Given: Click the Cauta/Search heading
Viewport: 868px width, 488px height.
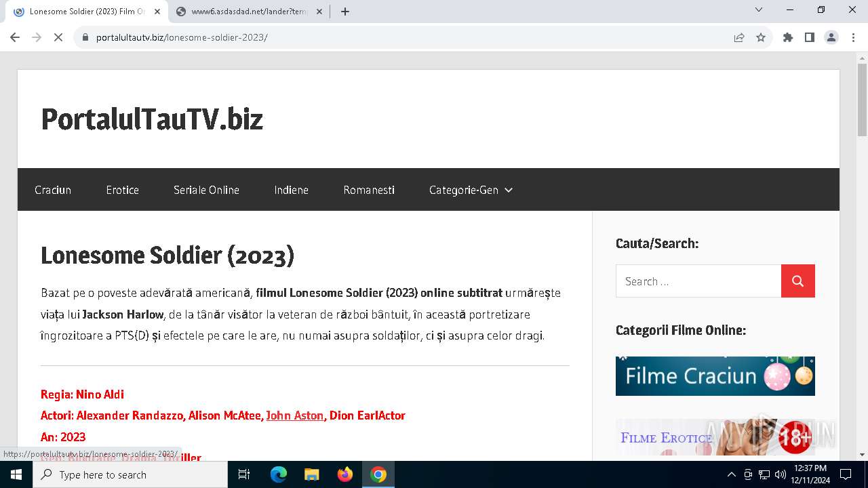Looking at the screenshot, I should pos(657,243).
